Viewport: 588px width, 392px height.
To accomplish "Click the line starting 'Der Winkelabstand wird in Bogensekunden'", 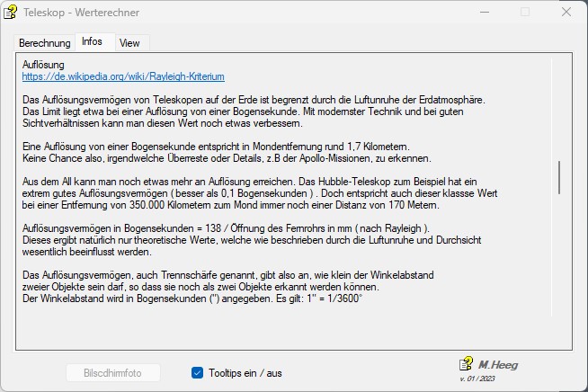I will click(192, 298).
